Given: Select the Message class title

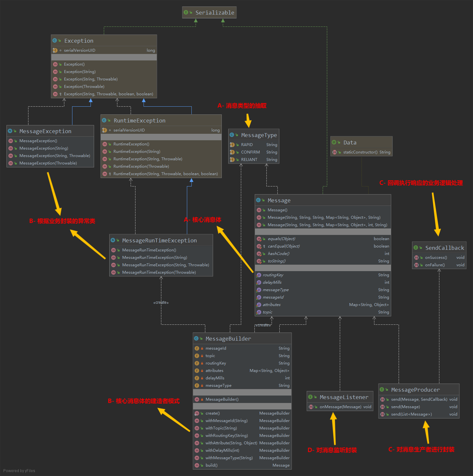Looking at the screenshot, I should click(x=279, y=200).
